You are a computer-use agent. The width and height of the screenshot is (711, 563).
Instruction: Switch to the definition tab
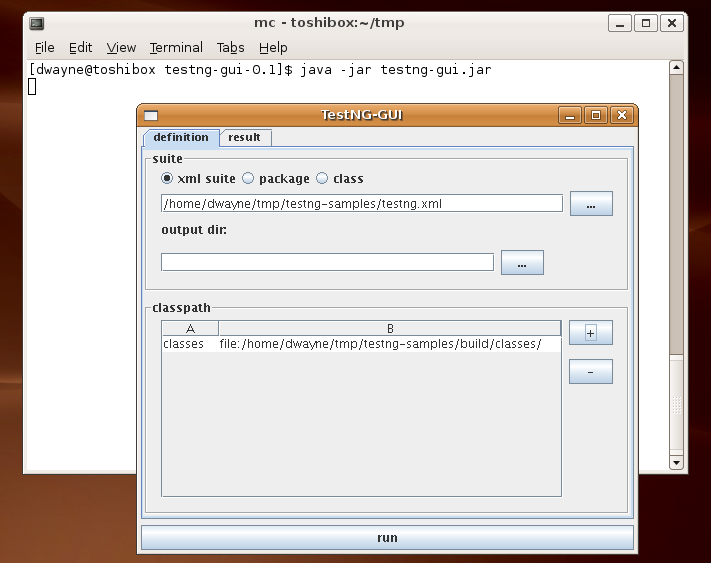[x=181, y=137]
